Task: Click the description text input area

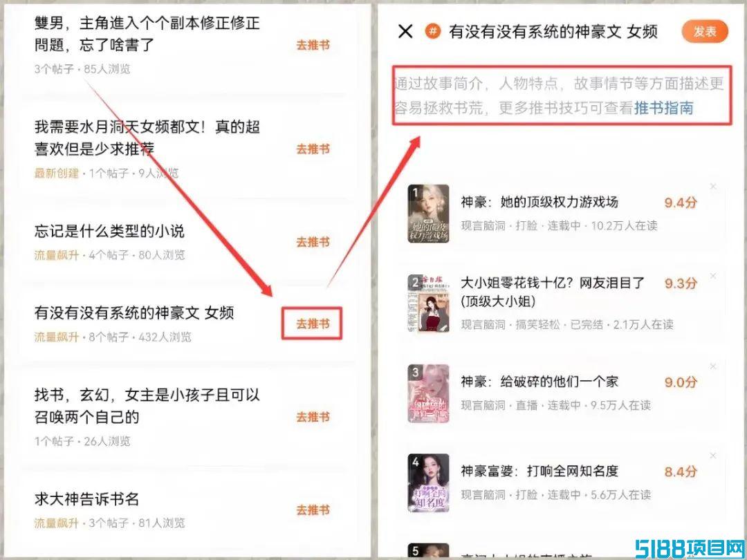Action: 562,95
